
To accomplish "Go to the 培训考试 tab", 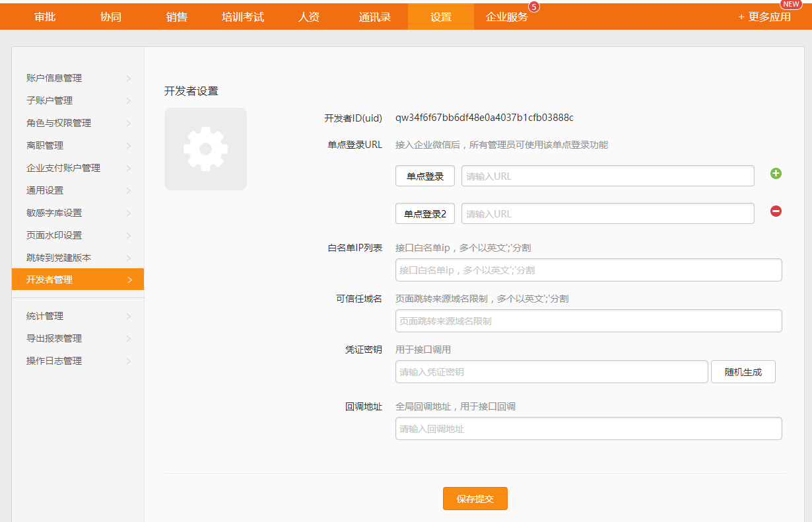I will click(243, 17).
